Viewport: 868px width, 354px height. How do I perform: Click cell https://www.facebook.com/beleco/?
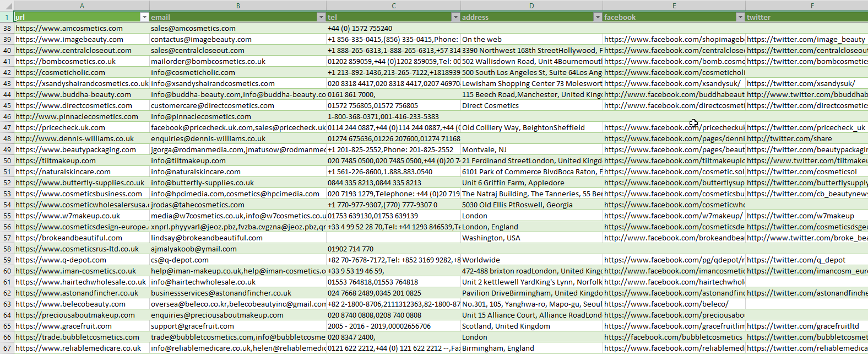tap(674, 304)
